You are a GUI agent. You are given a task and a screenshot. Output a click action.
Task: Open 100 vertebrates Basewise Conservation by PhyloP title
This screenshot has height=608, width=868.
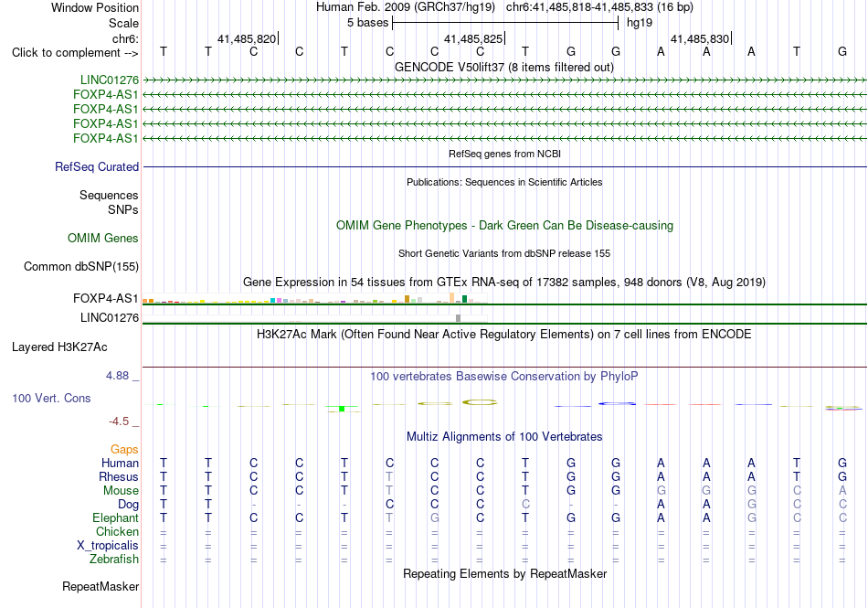coord(504,377)
